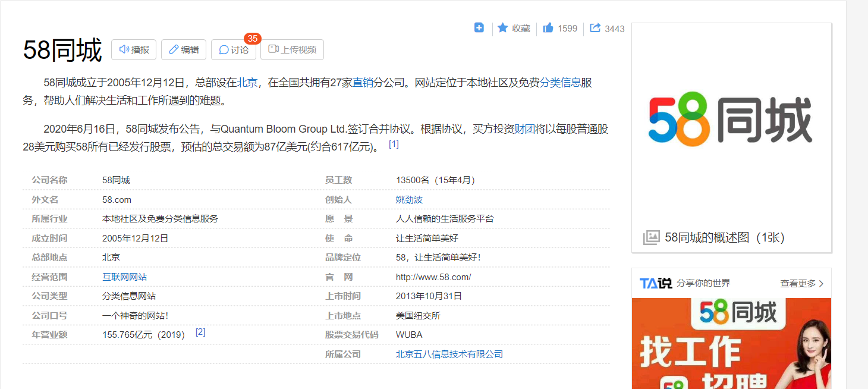Click the star favorite icon
Viewport: 868px width, 389px height.
tap(503, 28)
